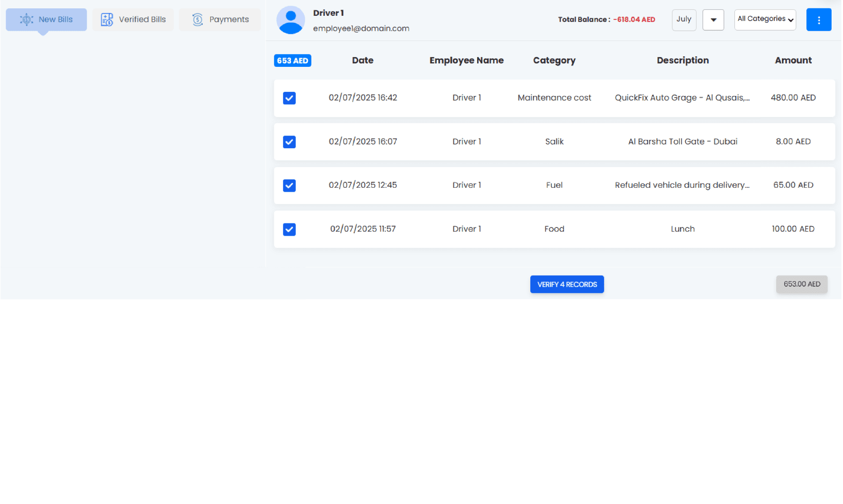Click the 8.00 AED amount

click(793, 141)
